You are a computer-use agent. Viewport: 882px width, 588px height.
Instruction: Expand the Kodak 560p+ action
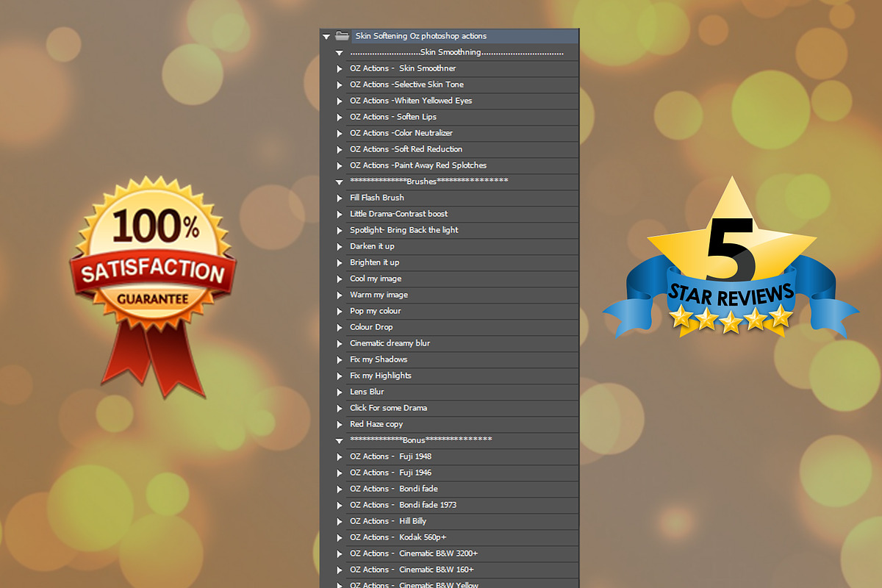(340, 537)
